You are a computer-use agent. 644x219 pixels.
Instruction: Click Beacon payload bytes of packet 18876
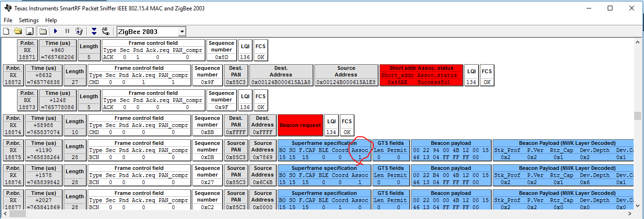(451, 178)
